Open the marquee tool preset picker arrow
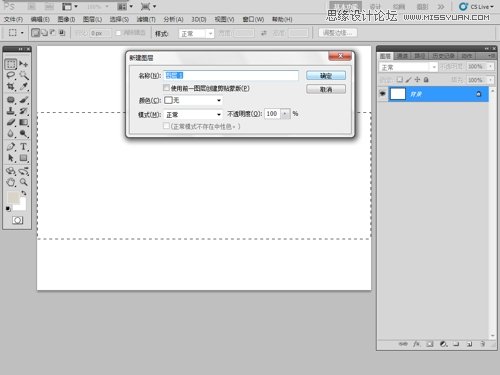This screenshot has height=375, width=500. point(22,33)
